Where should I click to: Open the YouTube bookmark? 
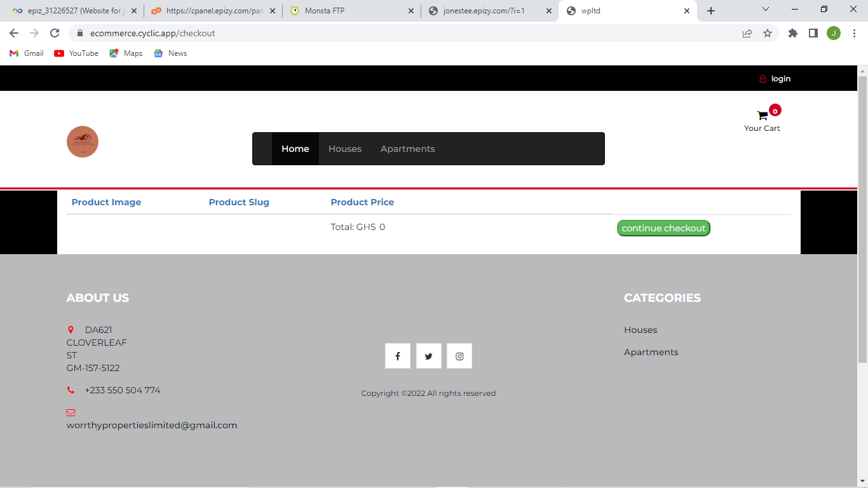click(x=76, y=53)
